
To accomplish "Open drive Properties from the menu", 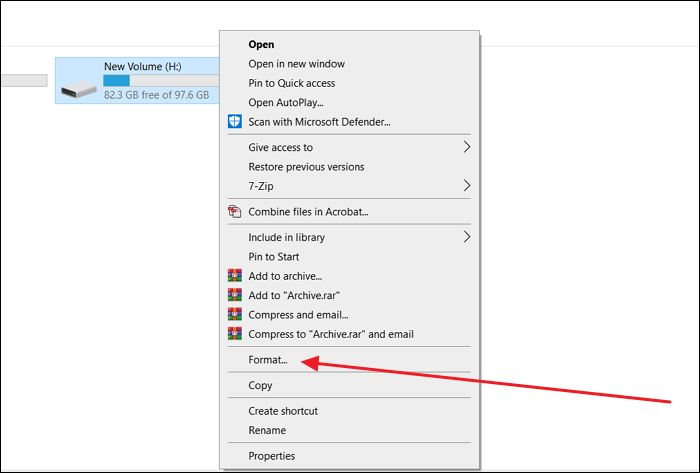I will click(273, 456).
